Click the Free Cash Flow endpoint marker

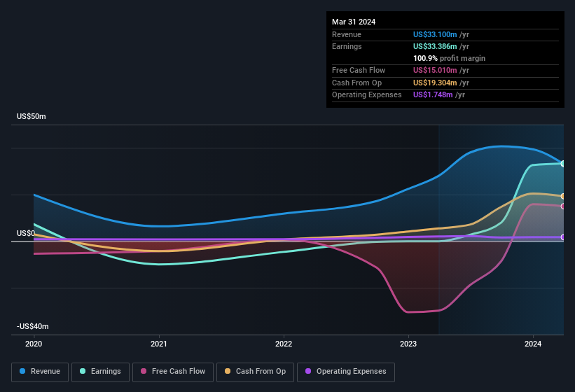[x=563, y=206]
